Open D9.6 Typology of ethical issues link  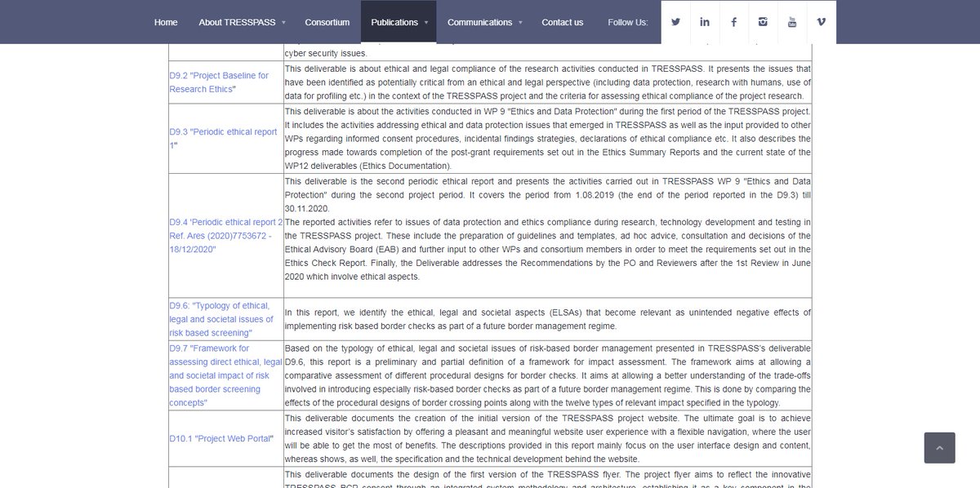[x=220, y=319]
